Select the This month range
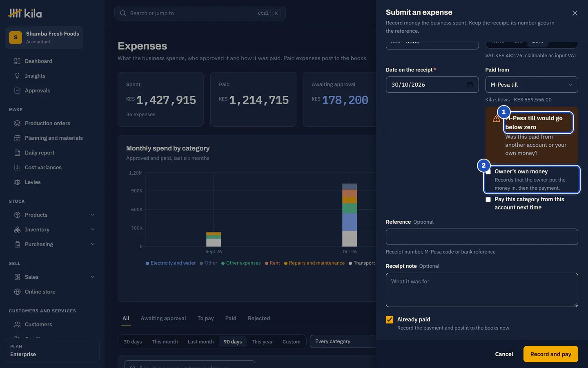Viewport: 588px width, 368px height. click(x=165, y=342)
